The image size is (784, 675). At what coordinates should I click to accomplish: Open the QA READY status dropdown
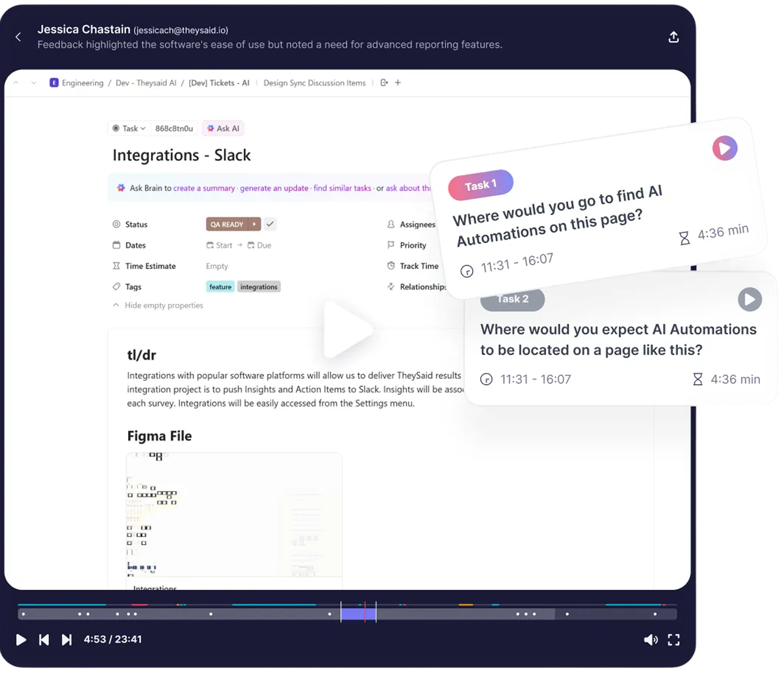tap(227, 225)
